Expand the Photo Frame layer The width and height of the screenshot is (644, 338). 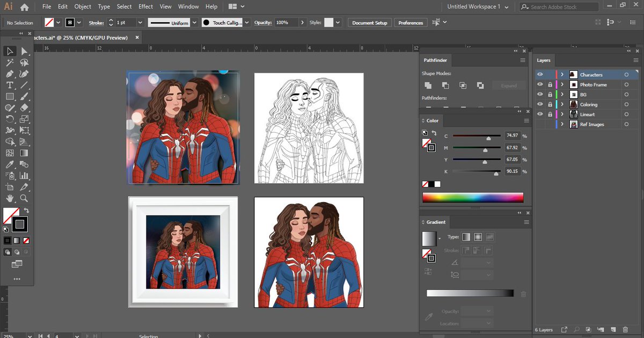[562, 85]
